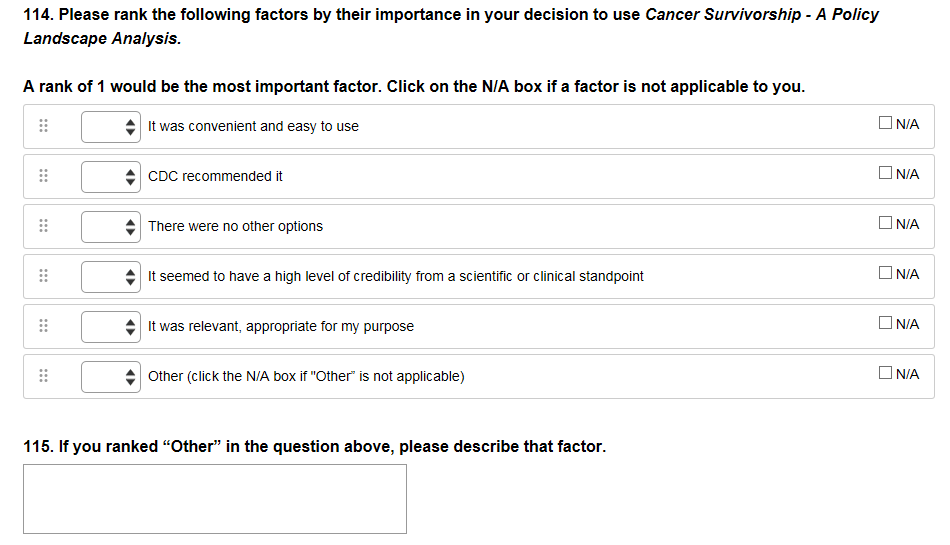Click drag handle for 'There were no other options'
Image resolution: width=950 pixels, height=545 pixels.
coord(44,226)
